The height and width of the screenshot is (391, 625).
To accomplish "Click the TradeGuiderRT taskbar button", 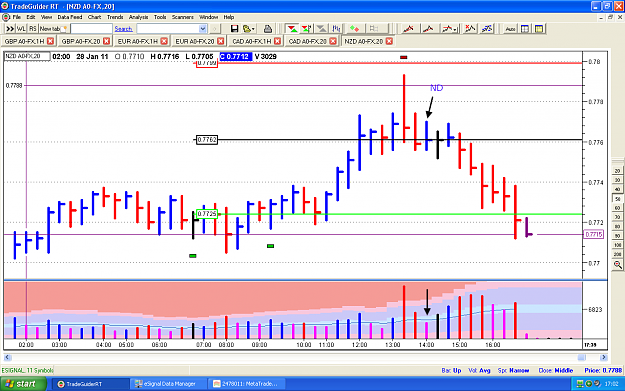I will [x=92, y=384].
